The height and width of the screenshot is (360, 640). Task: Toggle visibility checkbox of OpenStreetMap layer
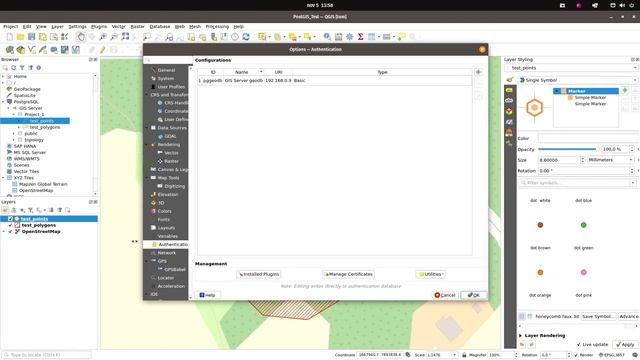[10, 232]
